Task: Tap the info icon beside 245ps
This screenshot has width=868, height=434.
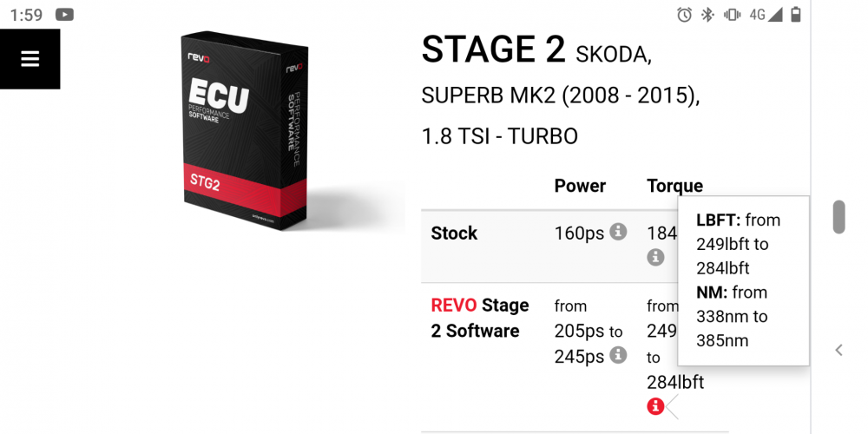Action: tap(618, 354)
